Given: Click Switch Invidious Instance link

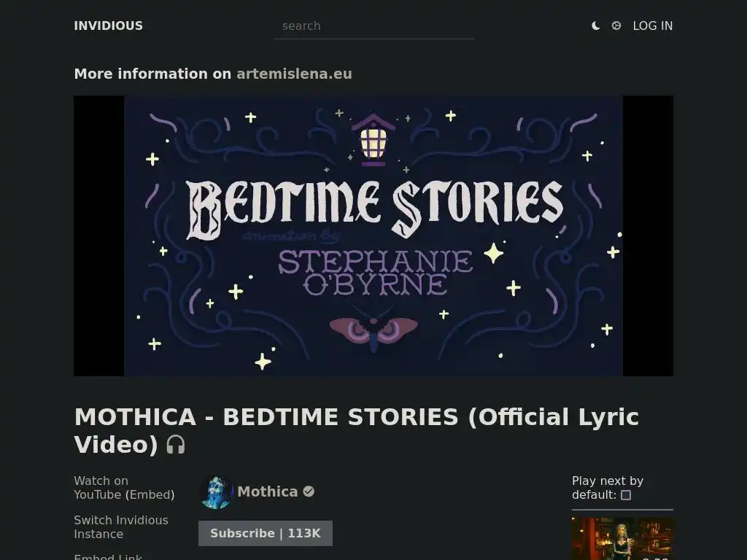Looking at the screenshot, I should (x=121, y=527).
